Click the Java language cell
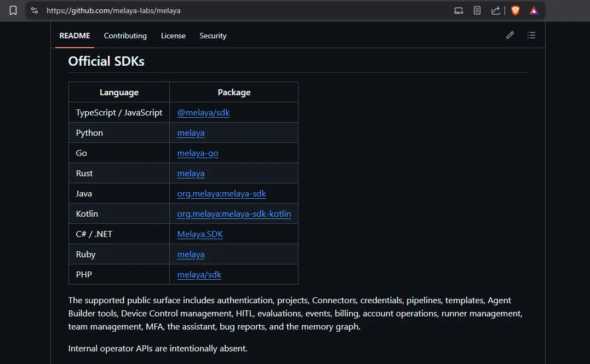Viewport: 590px width, 364px height. (119, 194)
